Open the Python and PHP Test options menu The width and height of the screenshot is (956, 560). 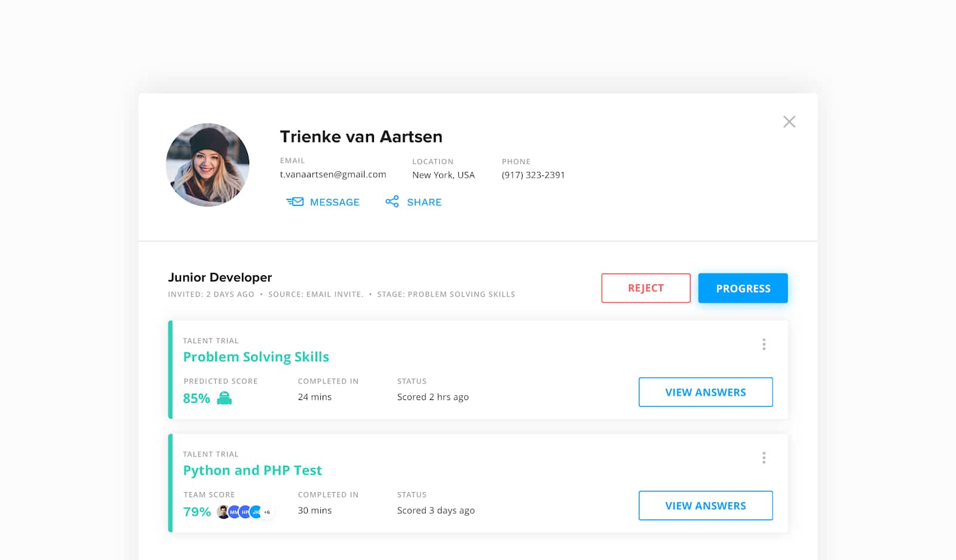click(764, 458)
